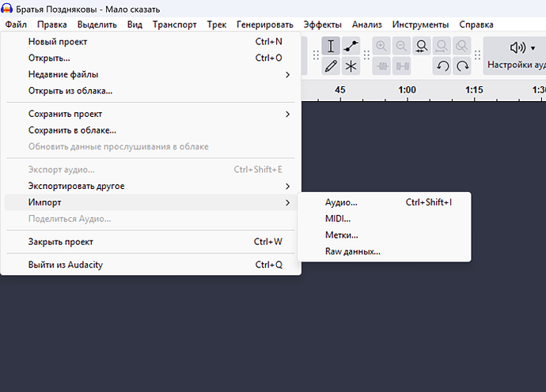This screenshot has width=546, height=392.
Task: Click Fit selection to width zoom icon
Action: [x=422, y=47]
